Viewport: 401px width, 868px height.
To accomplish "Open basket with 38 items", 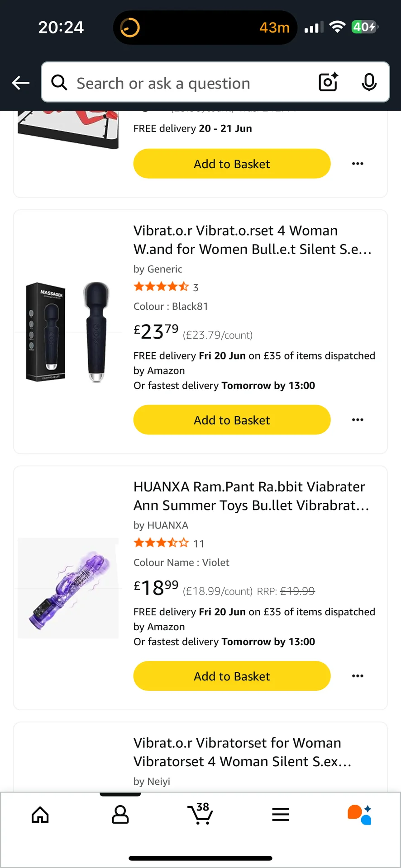I will click(x=200, y=814).
